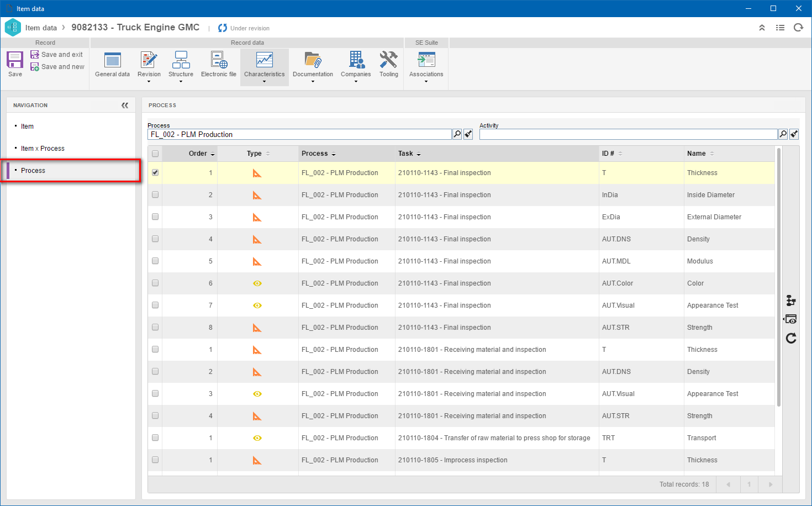Expand the Structure dropdown arrow
Viewport: 812px width, 506px height.
click(181, 82)
